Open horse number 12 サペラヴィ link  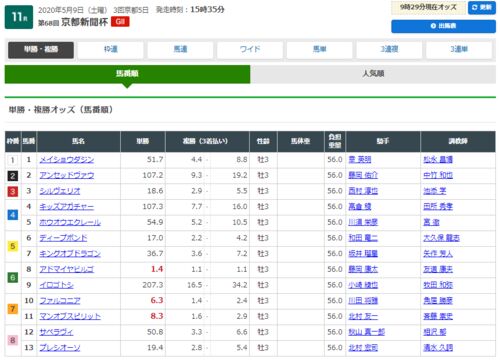coord(57,332)
